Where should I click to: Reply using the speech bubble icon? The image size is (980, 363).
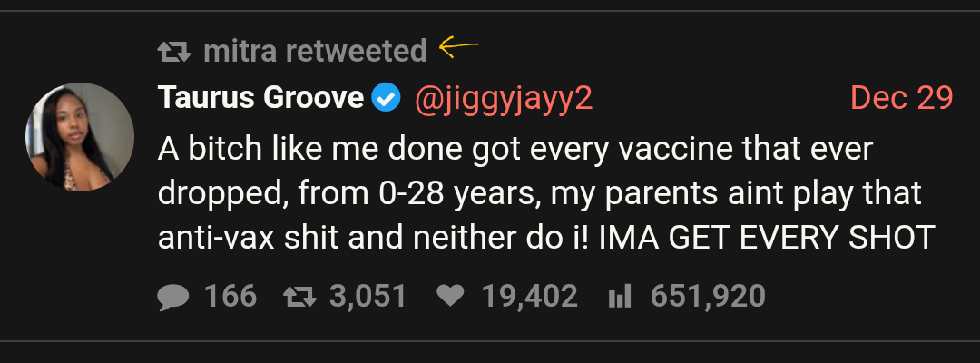[173, 296]
